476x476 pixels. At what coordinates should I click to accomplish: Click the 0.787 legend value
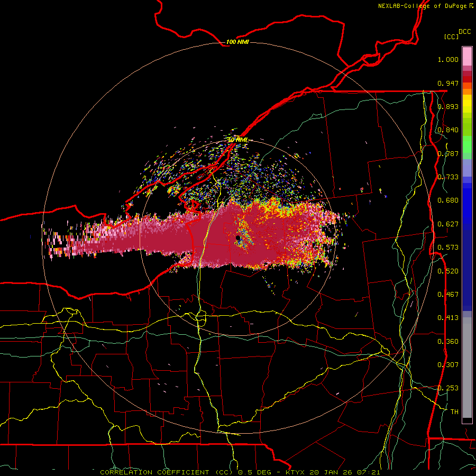pyautogui.click(x=448, y=153)
